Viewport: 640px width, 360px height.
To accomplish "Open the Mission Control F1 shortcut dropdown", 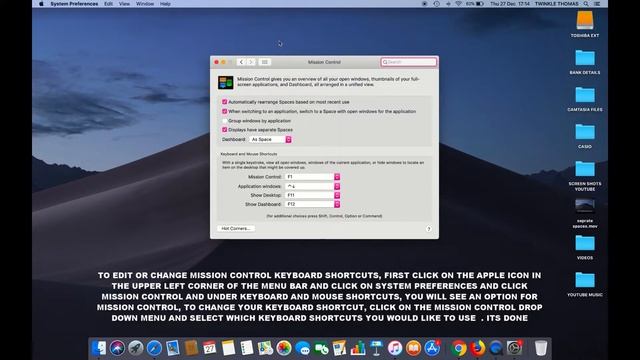I will 313,177.
